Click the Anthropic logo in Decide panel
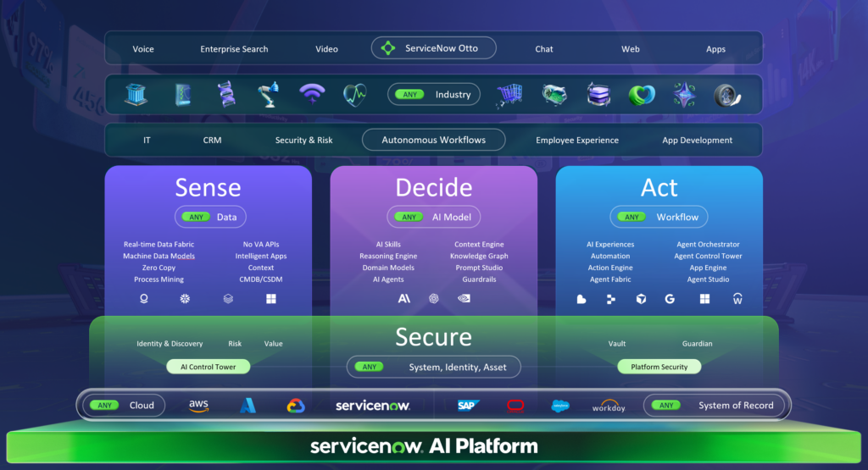The width and height of the screenshot is (868, 470). (x=404, y=299)
